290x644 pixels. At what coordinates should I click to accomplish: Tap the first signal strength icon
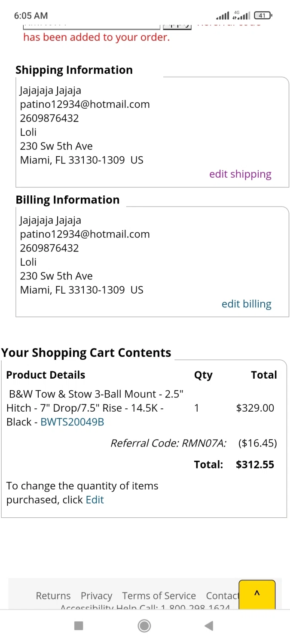click(223, 16)
